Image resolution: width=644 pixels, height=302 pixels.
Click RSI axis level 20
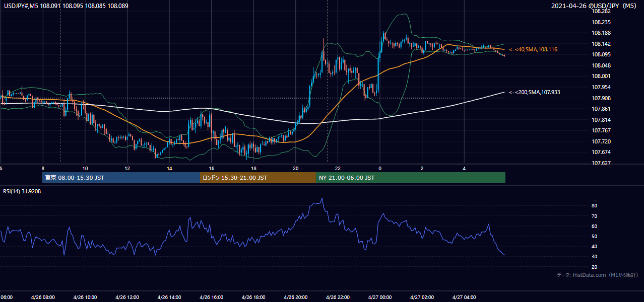[595, 267]
